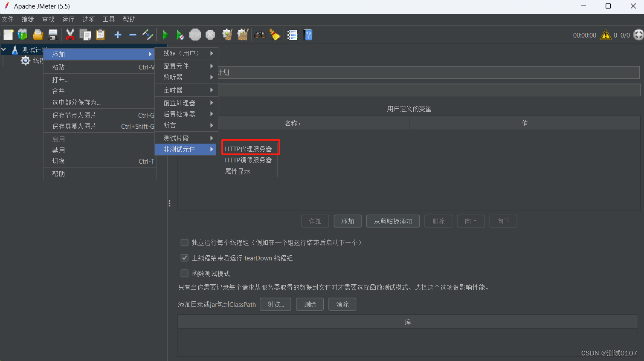This screenshot has height=361, width=644.
Task: Click the Reset Search icon
Action: point(275,35)
